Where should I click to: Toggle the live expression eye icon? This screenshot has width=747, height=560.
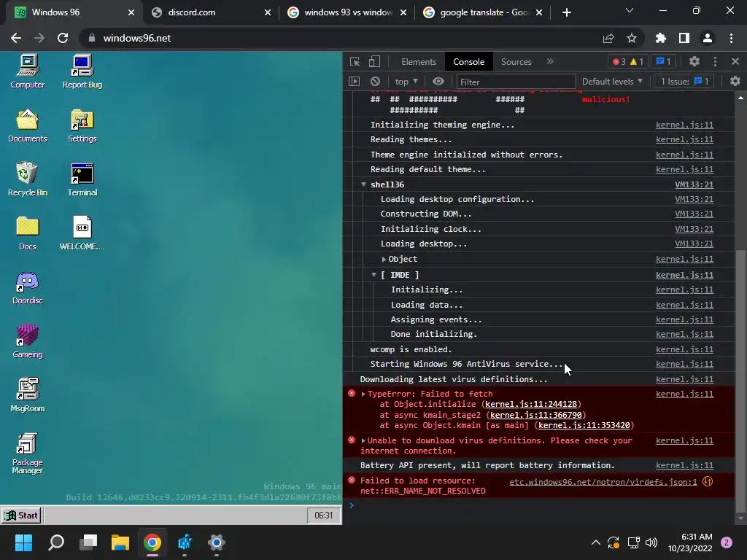point(438,82)
